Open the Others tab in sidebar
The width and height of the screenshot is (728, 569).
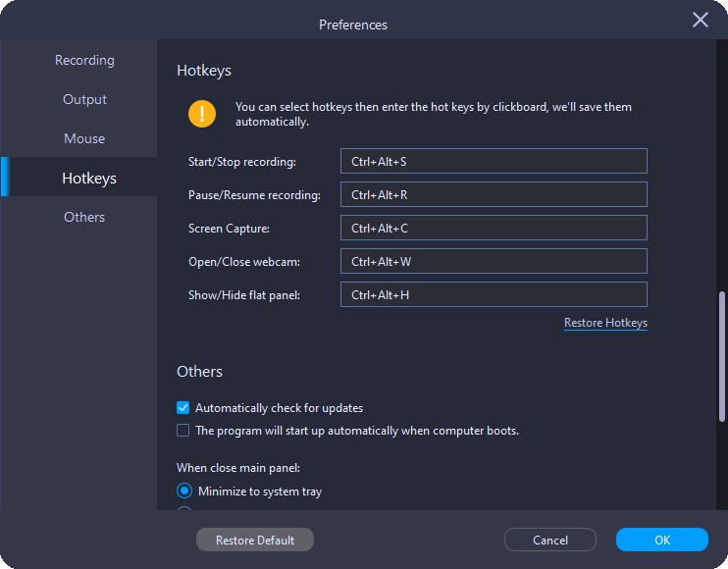pyautogui.click(x=84, y=218)
